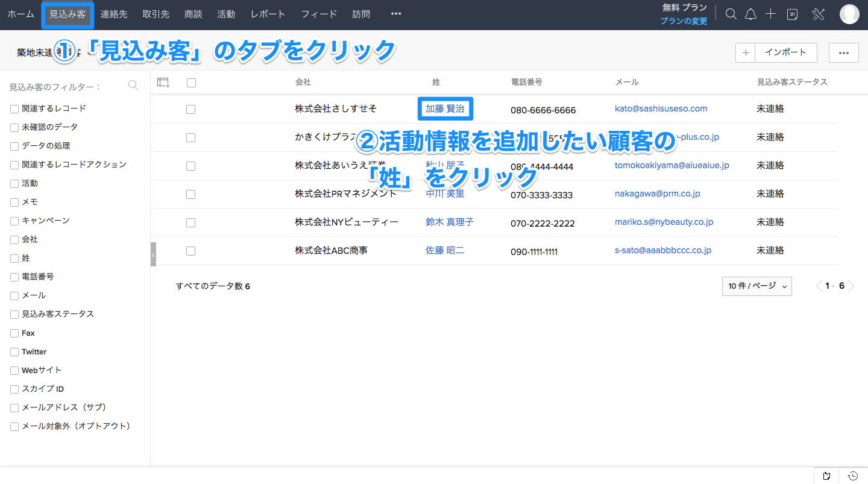This screenshot has width=868, height=484.
Task: Open the 取引先 tab
Action: coord(156,14)
